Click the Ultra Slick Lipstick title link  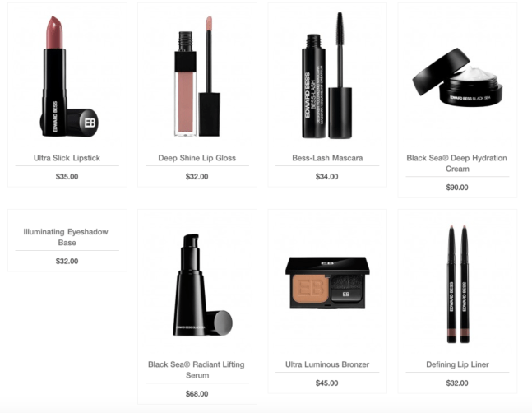pyautogui.click(x=67, y=158)
